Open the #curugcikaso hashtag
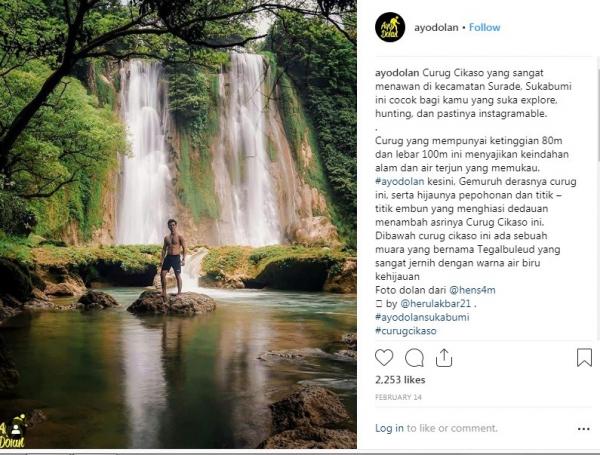Viewport: 600px width, 455px height. click(x=408, y=330)
